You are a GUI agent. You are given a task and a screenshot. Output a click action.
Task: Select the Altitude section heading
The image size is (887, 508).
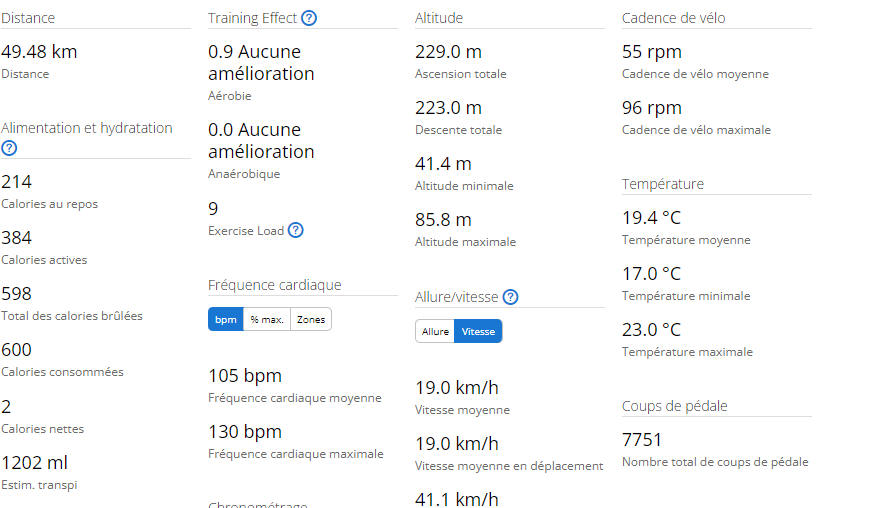[x=438, y=18]
